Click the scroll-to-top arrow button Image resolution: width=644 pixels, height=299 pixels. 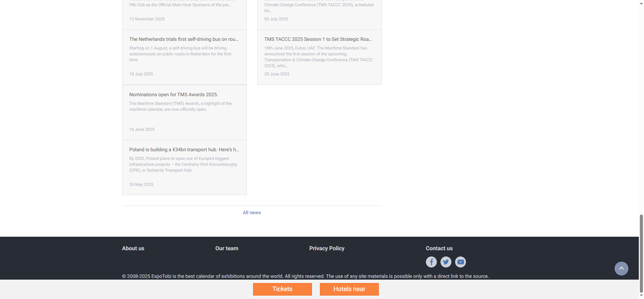tap(621, 269)
